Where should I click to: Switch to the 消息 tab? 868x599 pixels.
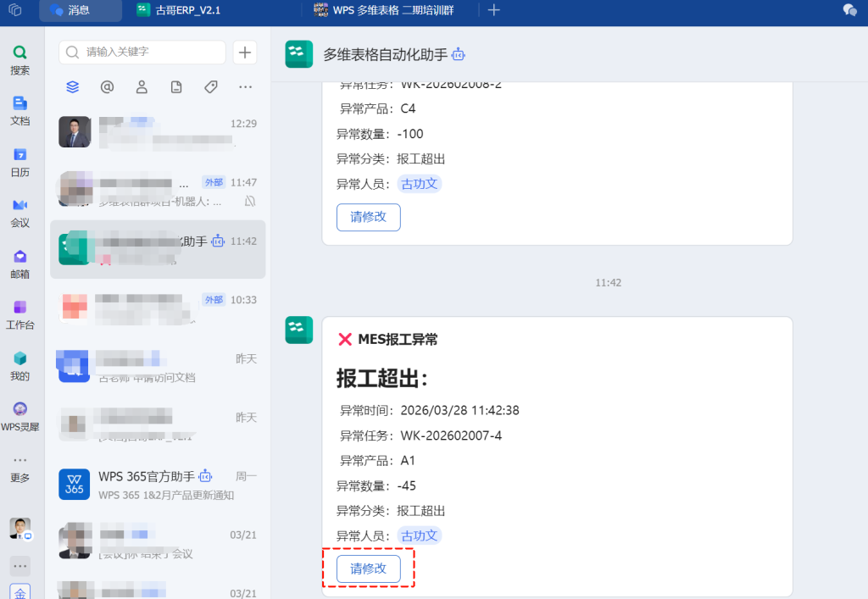(81, 10)
